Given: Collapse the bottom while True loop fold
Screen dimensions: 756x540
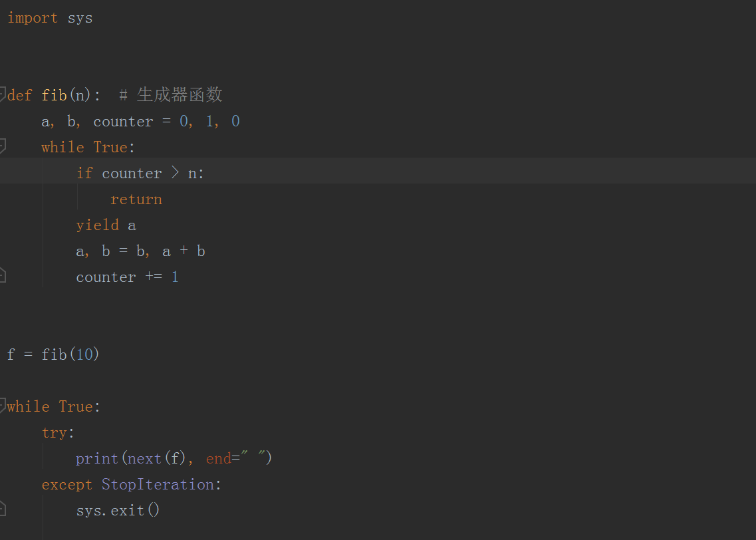Looking at the screenshot, I should (3, 404).
